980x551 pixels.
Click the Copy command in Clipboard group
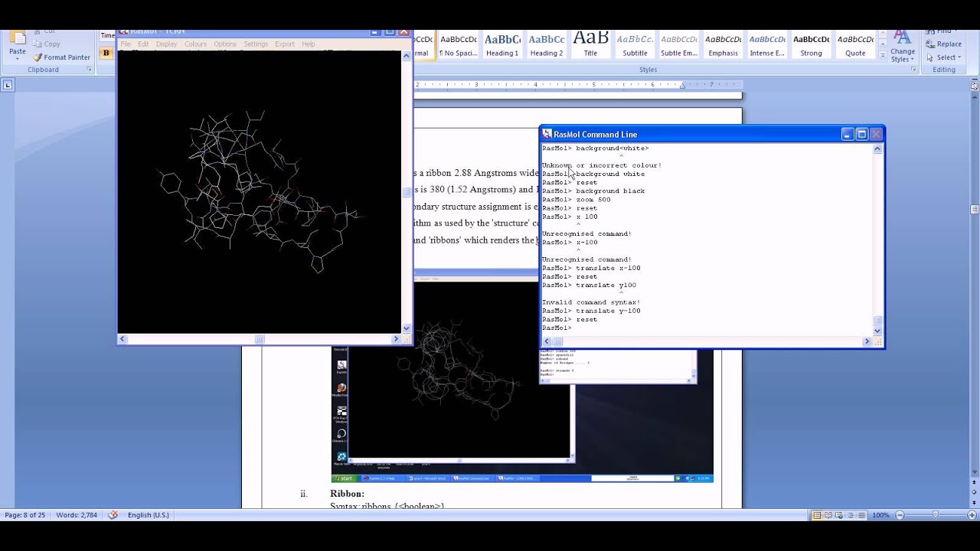[x=46, y=44]
